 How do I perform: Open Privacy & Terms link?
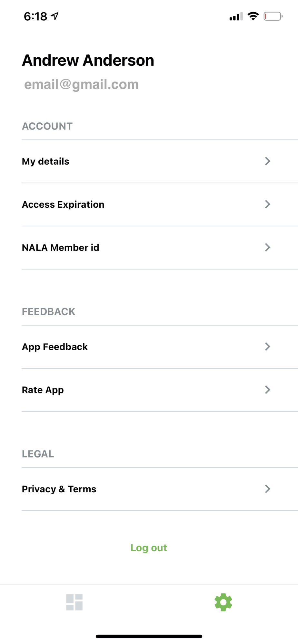click(x=59, y=489)
